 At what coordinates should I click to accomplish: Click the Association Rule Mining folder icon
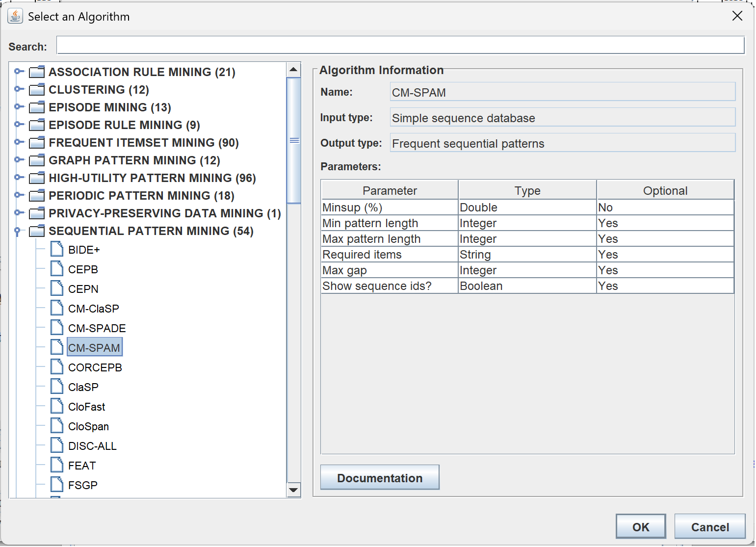37,72
